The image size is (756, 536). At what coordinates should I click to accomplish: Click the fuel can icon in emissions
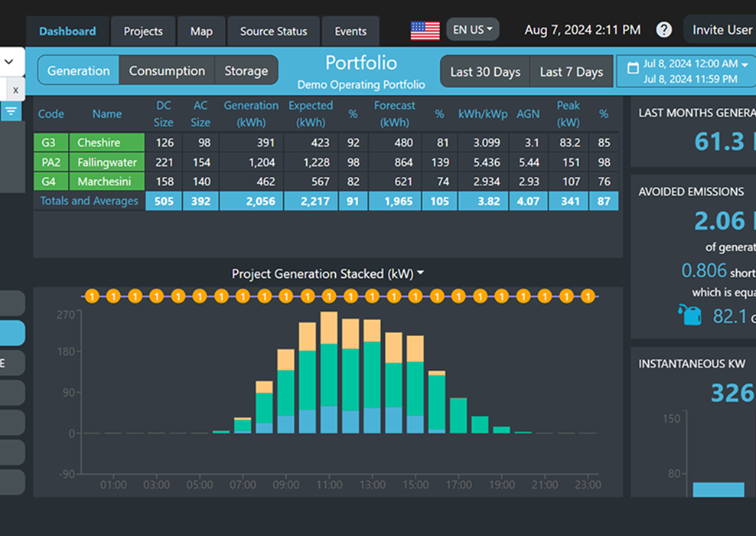[689, 315]
